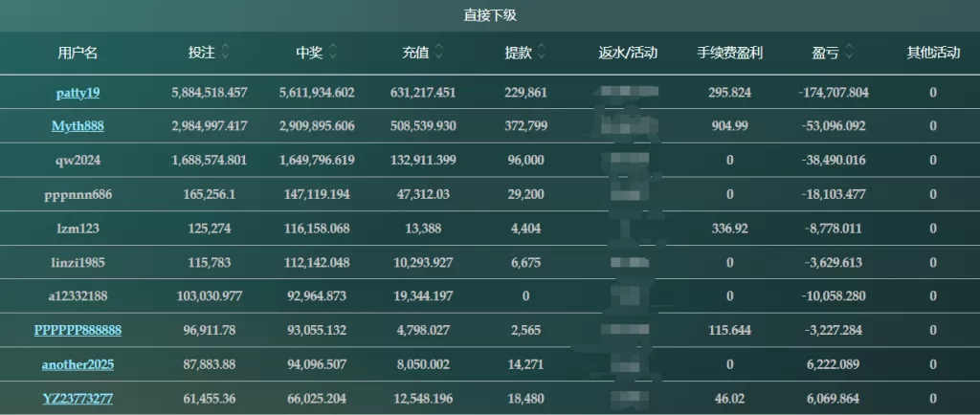The width and height of the screenshot is (980, 415).
Task: Select a12332188 username cell
Action: click(78, 296)
